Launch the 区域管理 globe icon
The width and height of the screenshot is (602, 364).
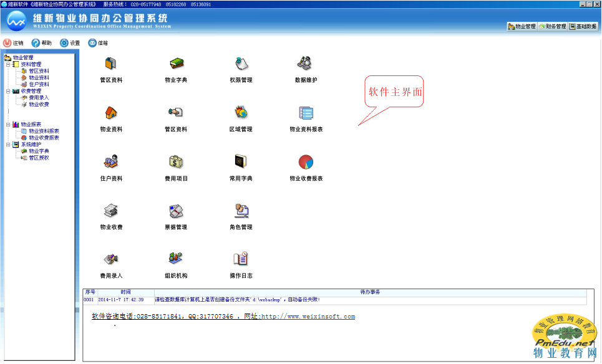click(241, 113)
